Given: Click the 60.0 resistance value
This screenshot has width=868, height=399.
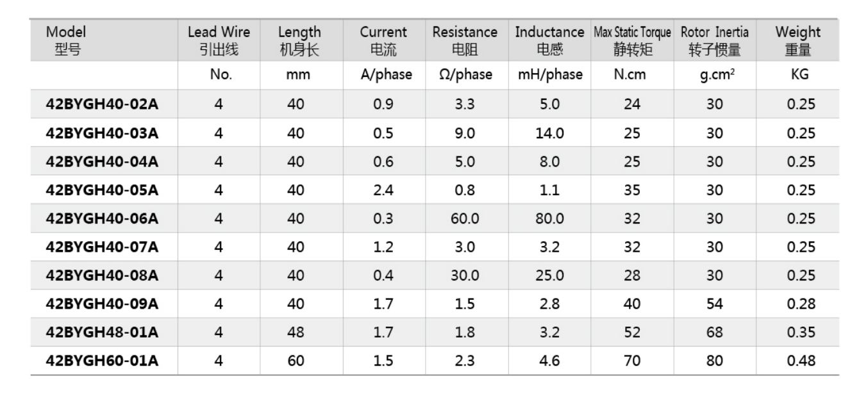Looking at the screenshot, I should 465,219.
